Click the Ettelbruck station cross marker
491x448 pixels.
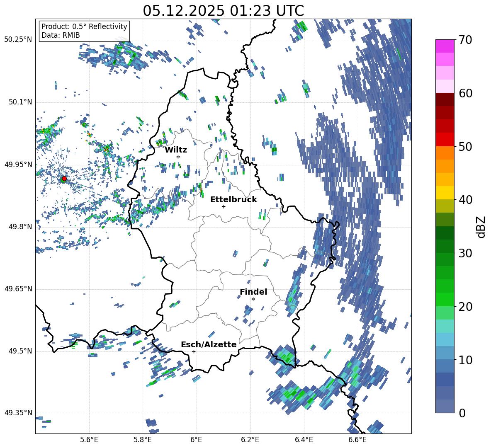pos(224,206)
